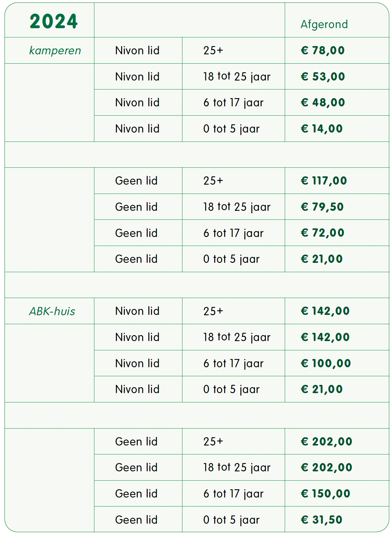Click the € 78,00 price
The image size is (392, 535).
(x=323, y=50)
